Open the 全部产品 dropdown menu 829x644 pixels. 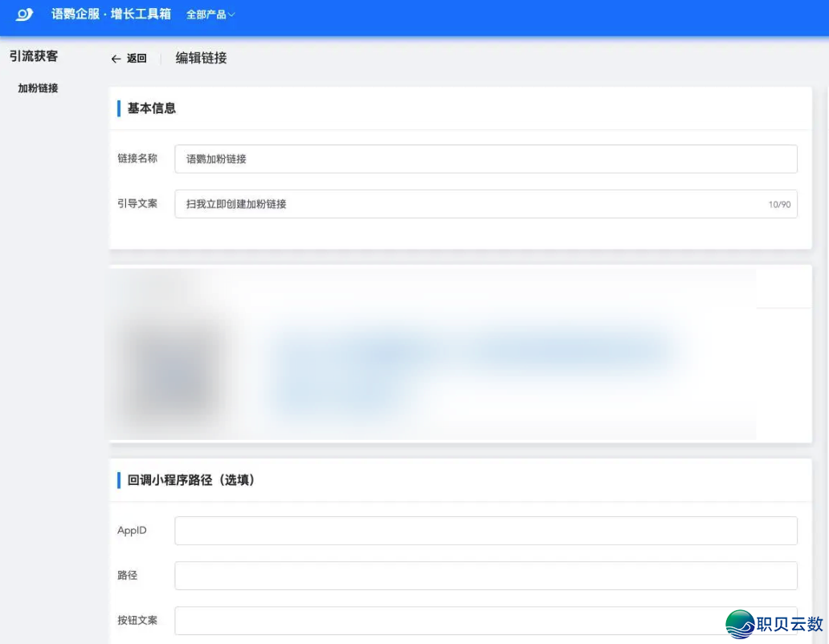pyautogui.click(x=210, y=14)
